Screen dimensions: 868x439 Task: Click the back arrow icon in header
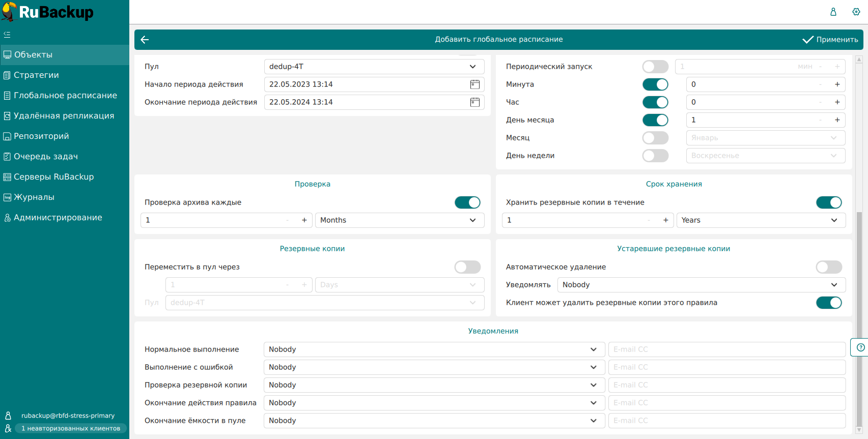tap(145, 40)
